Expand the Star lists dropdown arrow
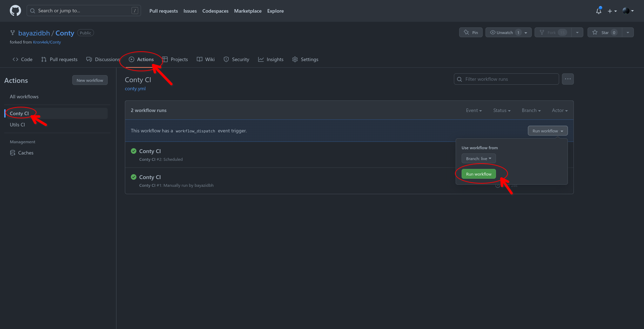Screen dimensions: 644x329 pos(628,32)
